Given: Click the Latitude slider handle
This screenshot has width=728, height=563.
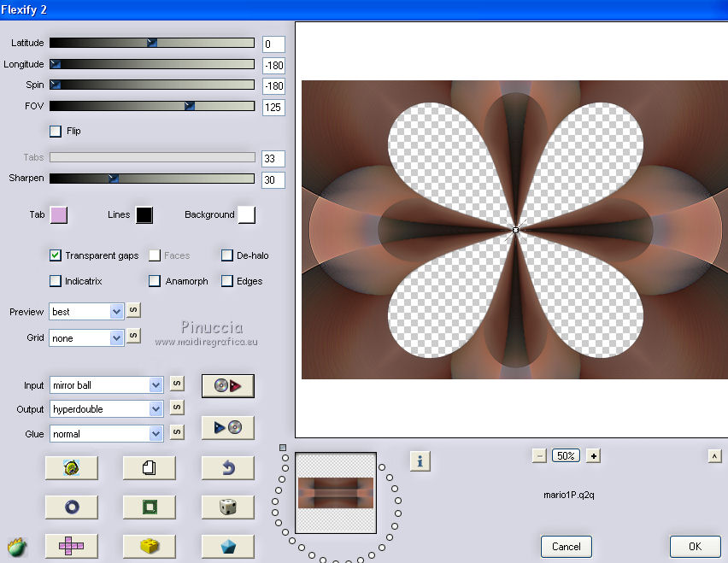Looking at the screenshot, I should pyautogui.click(x=152, y=43).
